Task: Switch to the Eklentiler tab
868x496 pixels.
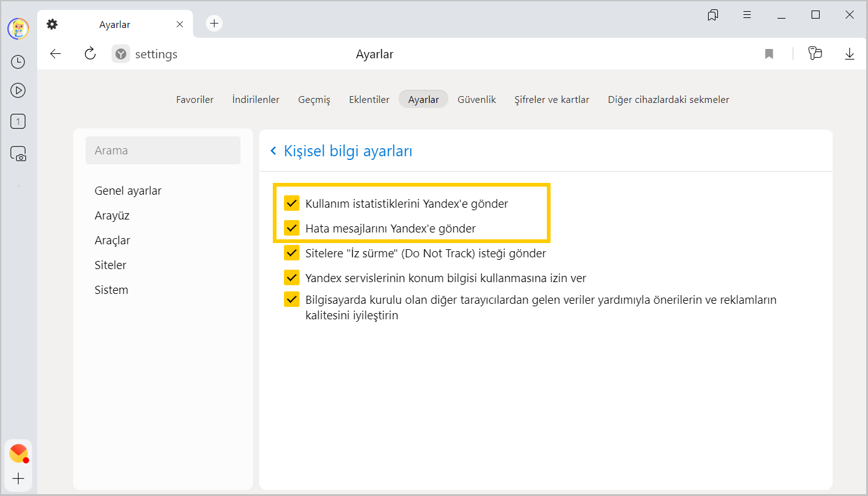Action: pos(369,99)
